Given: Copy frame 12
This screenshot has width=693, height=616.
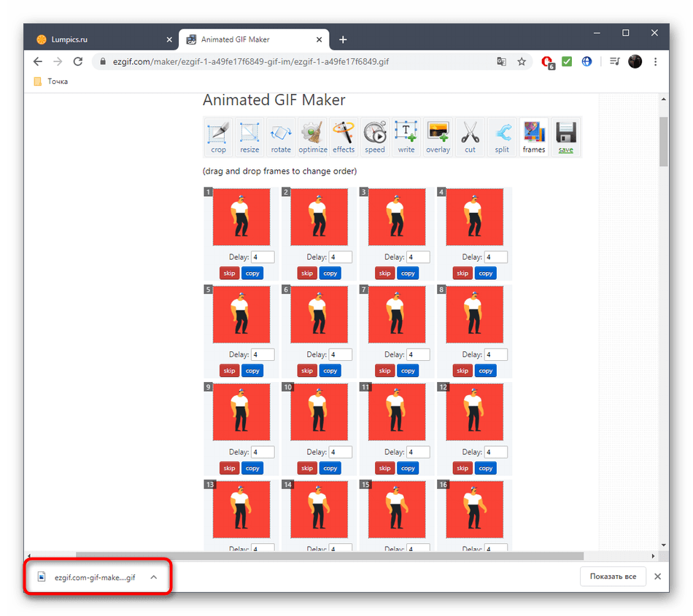Looking at the screenshot, I should (486, 468).
